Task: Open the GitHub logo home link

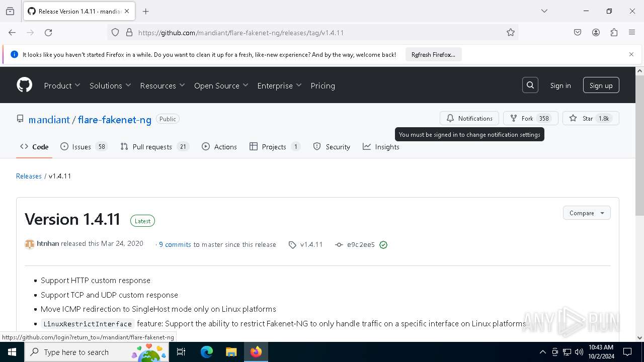Action: pyautogui.click(x=25, y=85)
